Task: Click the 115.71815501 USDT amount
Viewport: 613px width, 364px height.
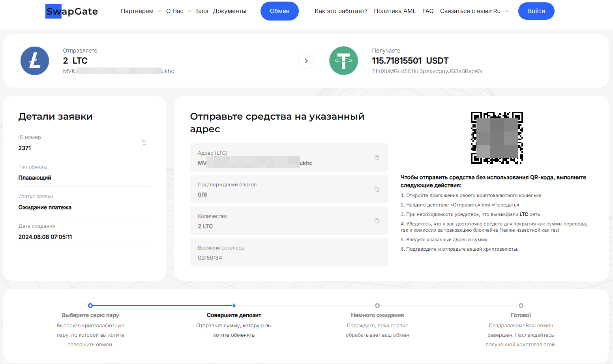Action: click(410, 61)
